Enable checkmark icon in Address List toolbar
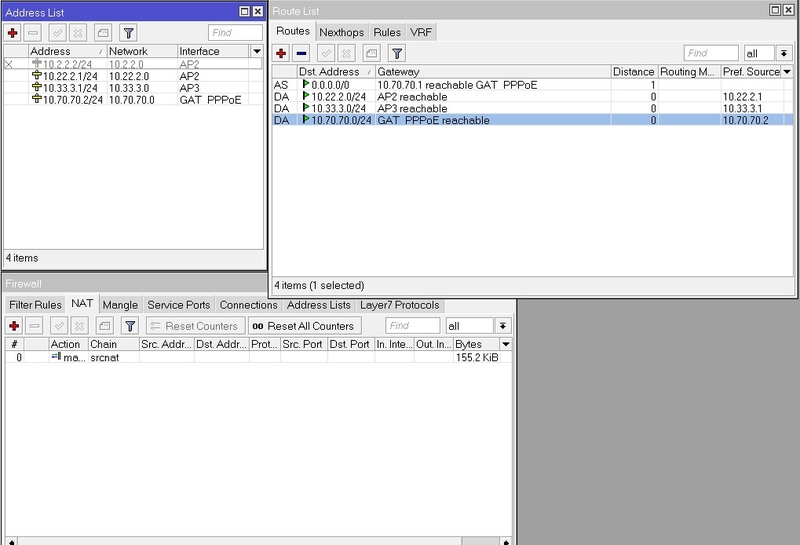This screenshot has height=545, width=800. coord(57,33)
